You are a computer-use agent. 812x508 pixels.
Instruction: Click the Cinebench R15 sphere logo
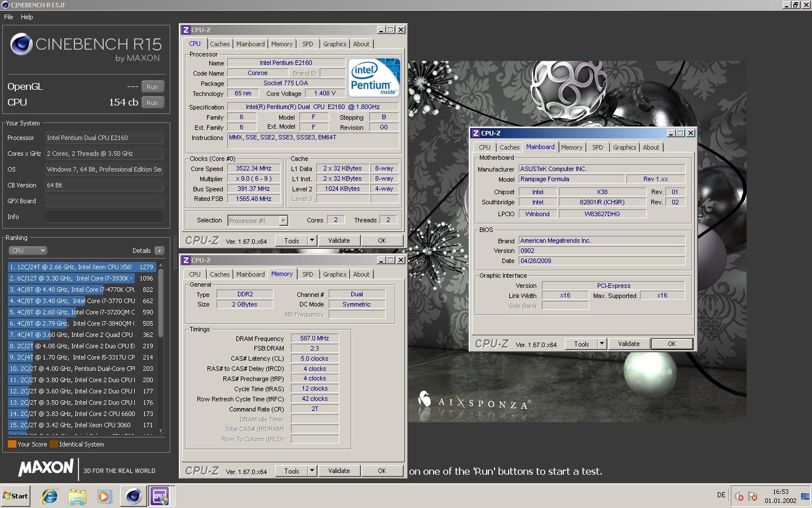(21, 44)
